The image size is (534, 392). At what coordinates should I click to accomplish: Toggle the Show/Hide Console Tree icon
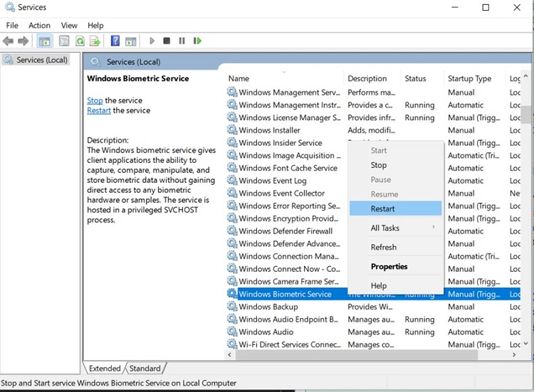44,41
